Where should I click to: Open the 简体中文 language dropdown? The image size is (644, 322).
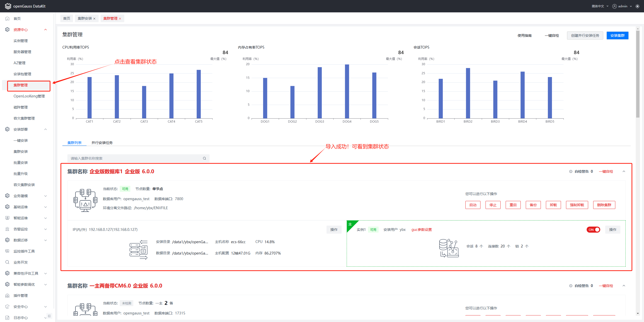tap(600, 6)
